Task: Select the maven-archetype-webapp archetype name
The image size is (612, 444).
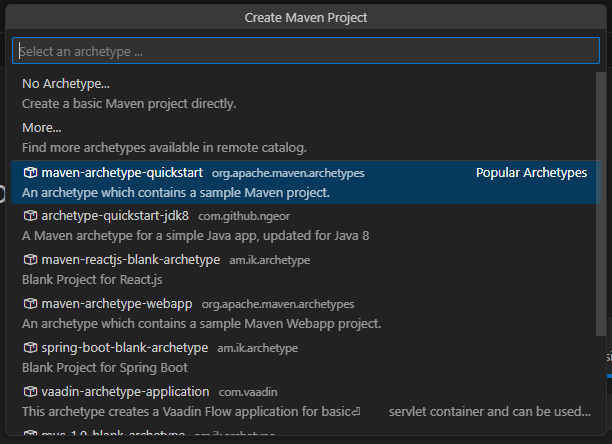Action: click(116, 304)
